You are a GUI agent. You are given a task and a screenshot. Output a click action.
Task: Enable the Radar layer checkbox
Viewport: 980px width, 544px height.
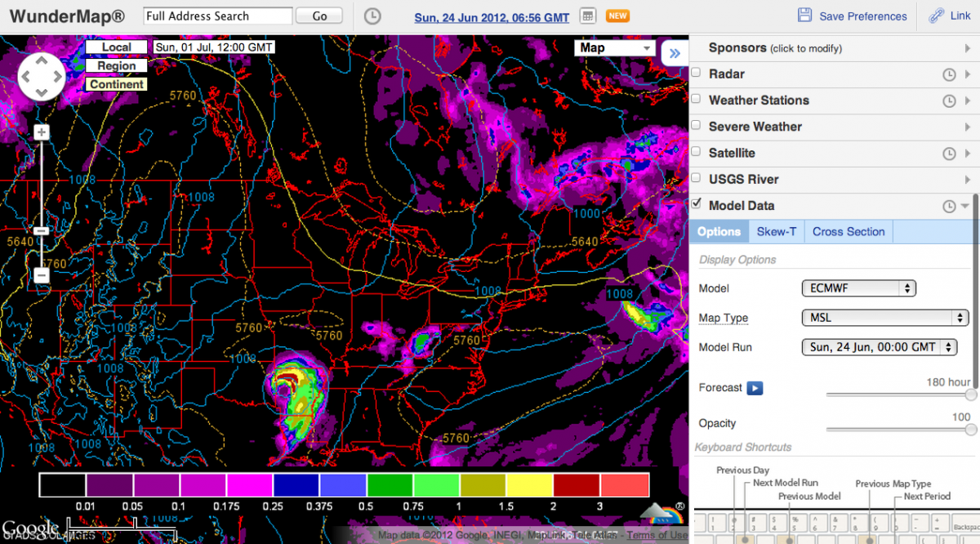coord(696,72)
